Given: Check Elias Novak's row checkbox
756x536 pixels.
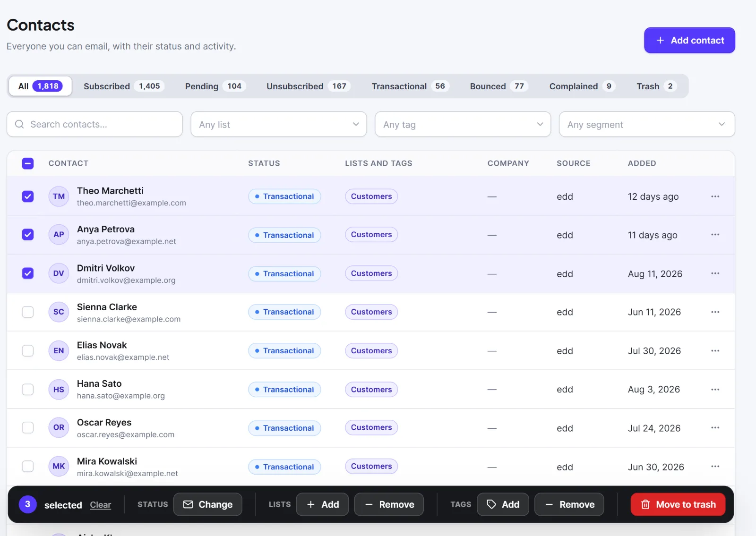Looking at the screenshot, I should point(28,351).
